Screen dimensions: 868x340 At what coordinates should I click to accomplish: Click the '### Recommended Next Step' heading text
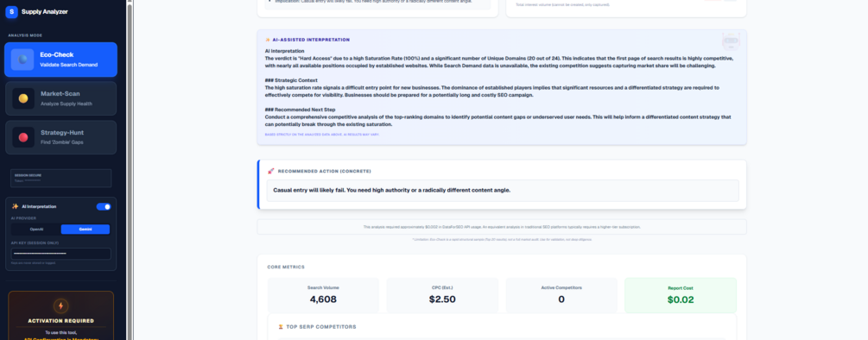pyautogui.click(x=301, y=110)
